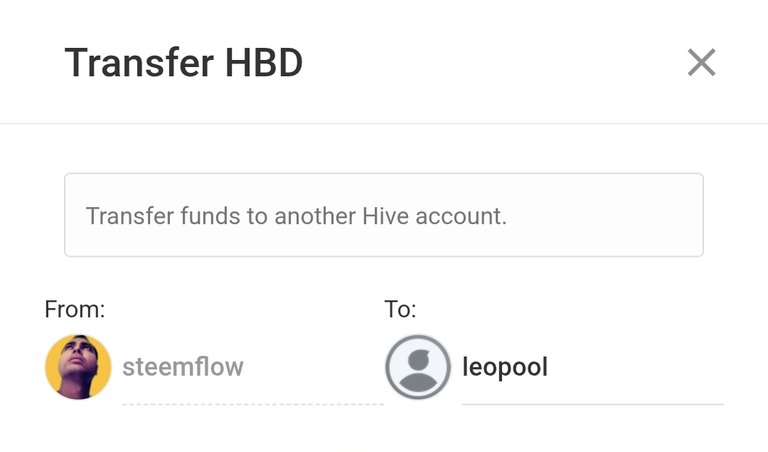Image resolution: width=768 pixels, height=452 pixels.
Task: Focus the To recipient field containing leopool
Action: [x=593, y=367]
